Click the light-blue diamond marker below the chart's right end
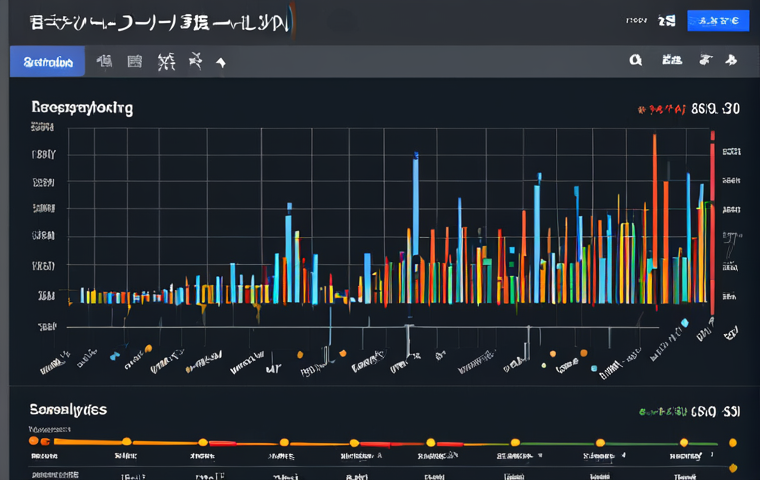Image resolution: width=760 pixels, height=480 pixels. [x=684, y=323]
